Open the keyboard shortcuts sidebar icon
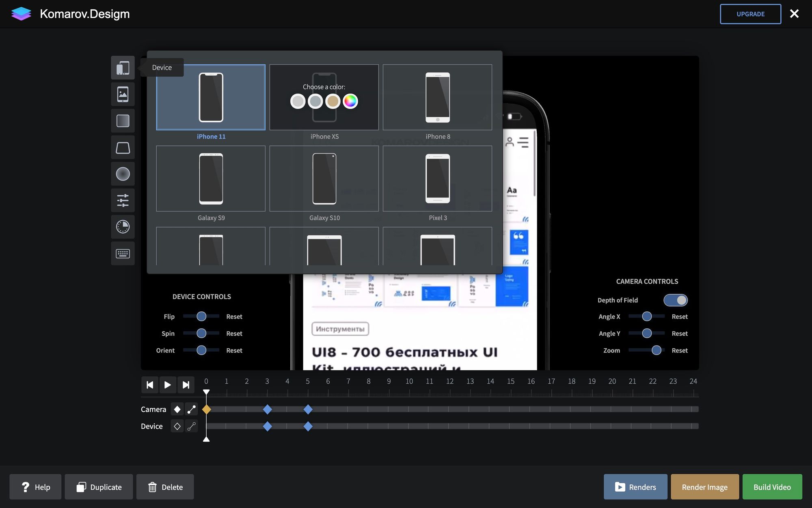 (123, 254)
